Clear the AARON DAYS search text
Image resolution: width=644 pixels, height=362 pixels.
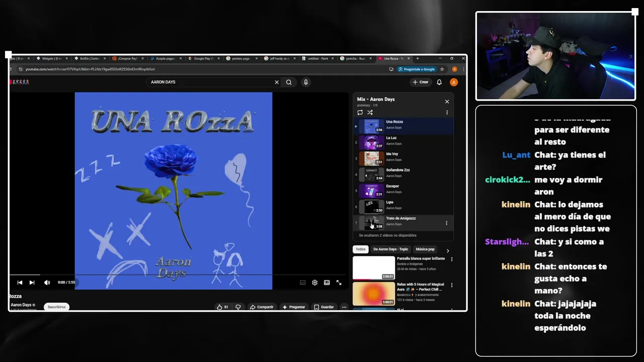[276, 82]
